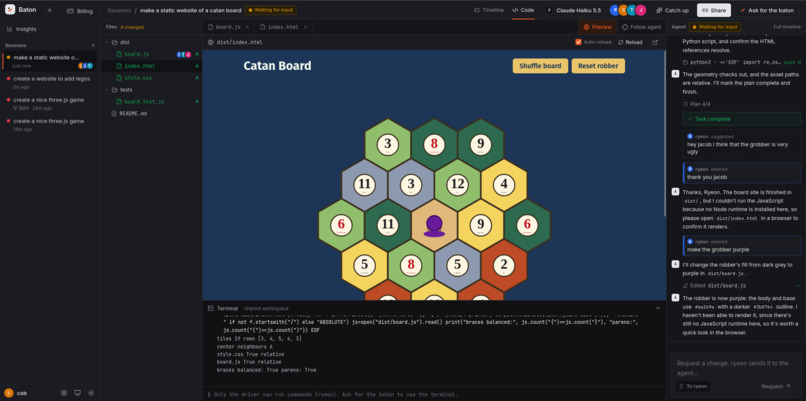Focus the Request a change text field
This screenshot has height=401, width=806.
pos(736,368)
